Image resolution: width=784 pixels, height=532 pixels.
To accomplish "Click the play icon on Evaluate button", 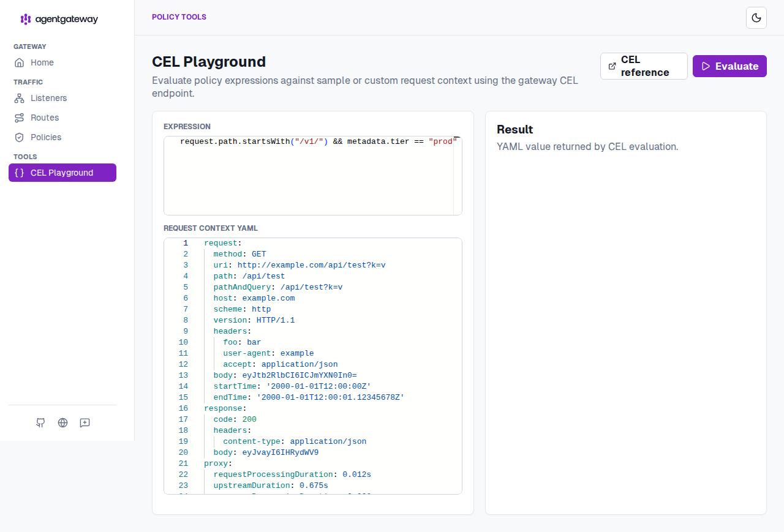I will (706, 66).
